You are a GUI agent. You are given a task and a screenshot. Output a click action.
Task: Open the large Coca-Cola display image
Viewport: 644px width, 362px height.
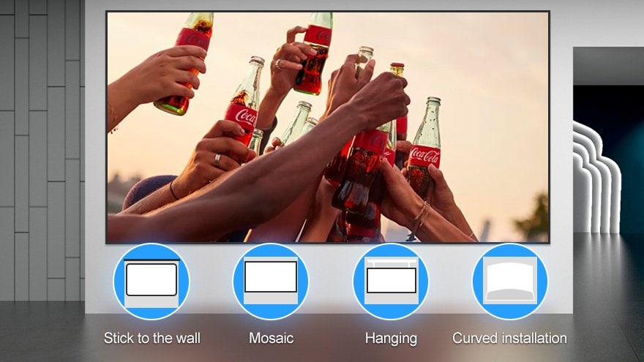point(328,127)
